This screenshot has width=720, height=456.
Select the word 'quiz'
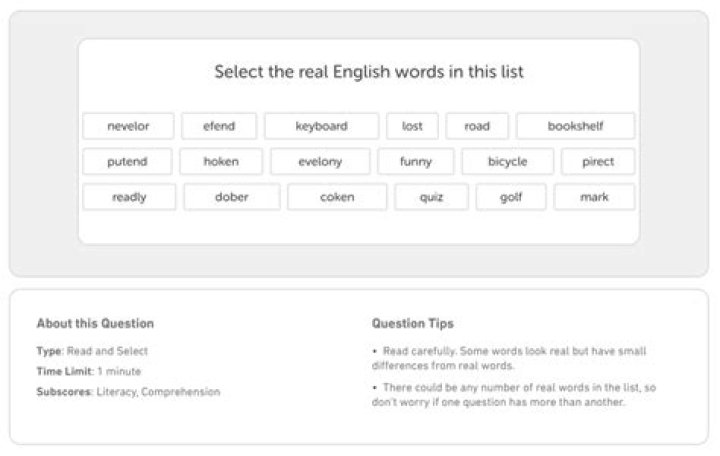[431, 197]
